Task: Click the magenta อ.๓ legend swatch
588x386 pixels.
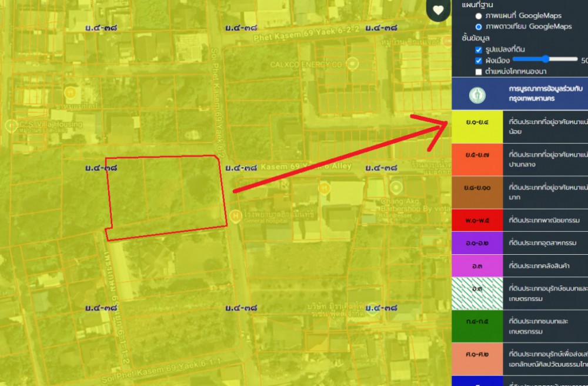Action: click(477, 266)
